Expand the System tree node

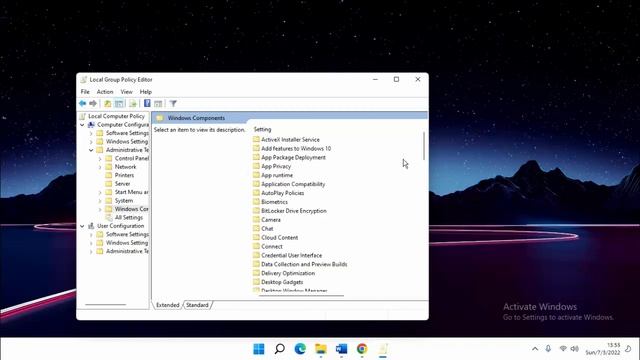click(x=100, y=201)
